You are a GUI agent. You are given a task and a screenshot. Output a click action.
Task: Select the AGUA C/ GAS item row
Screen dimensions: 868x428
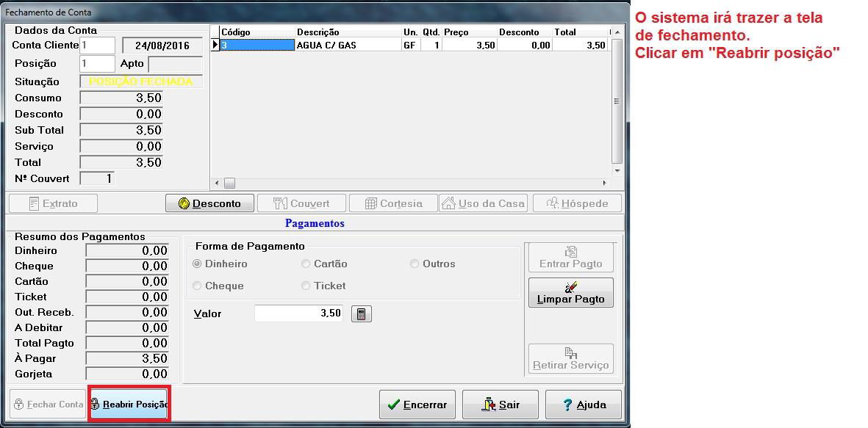point(409,46)
